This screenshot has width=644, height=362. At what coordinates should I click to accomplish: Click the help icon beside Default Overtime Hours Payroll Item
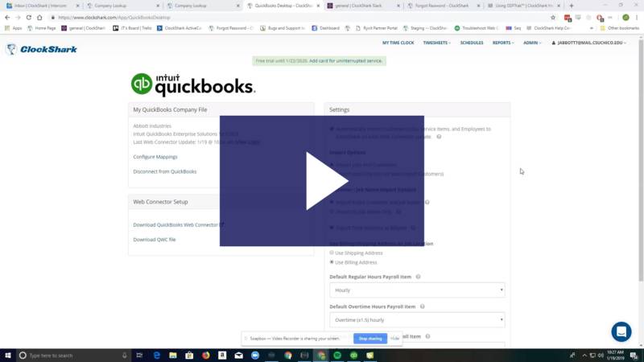[x=422, y=306]
